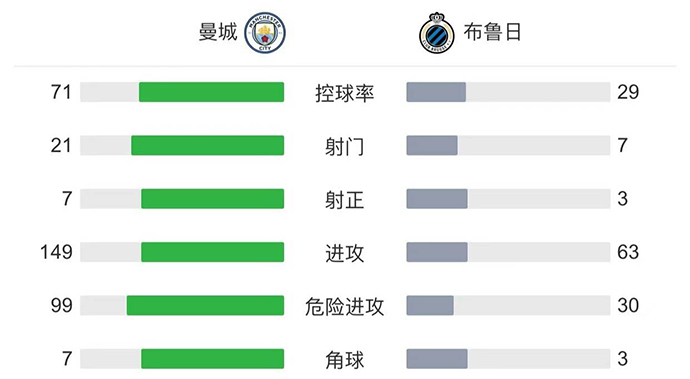Click the gray possession bar for 布鲁日
The width and height of the screenshot is (690, 379).
point(436,92)
